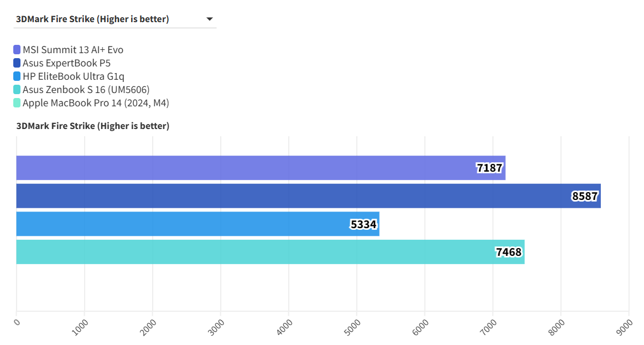Click the chart title above the bars

[x=92, y=126]
